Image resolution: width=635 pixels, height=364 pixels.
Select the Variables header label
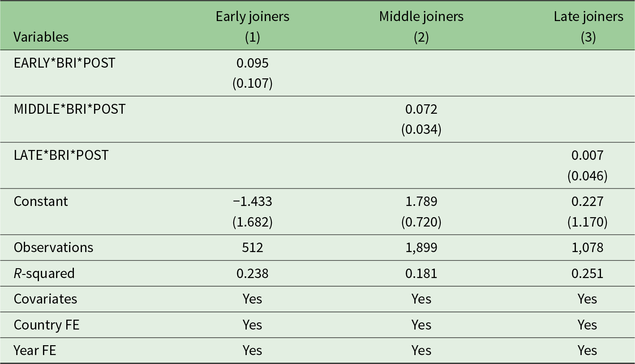[41, 37]
